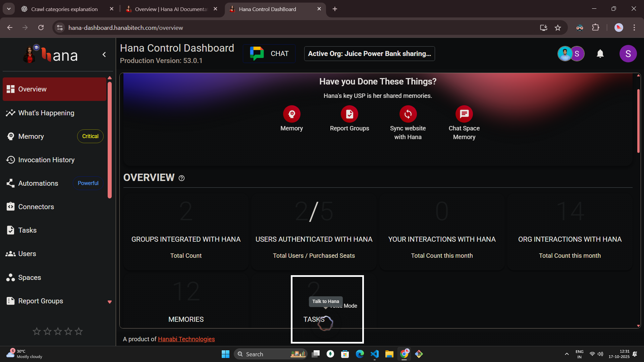This screenshot has height=362, width=644.
Task: Open the Active Org selector
Action: tap(369, 54)
